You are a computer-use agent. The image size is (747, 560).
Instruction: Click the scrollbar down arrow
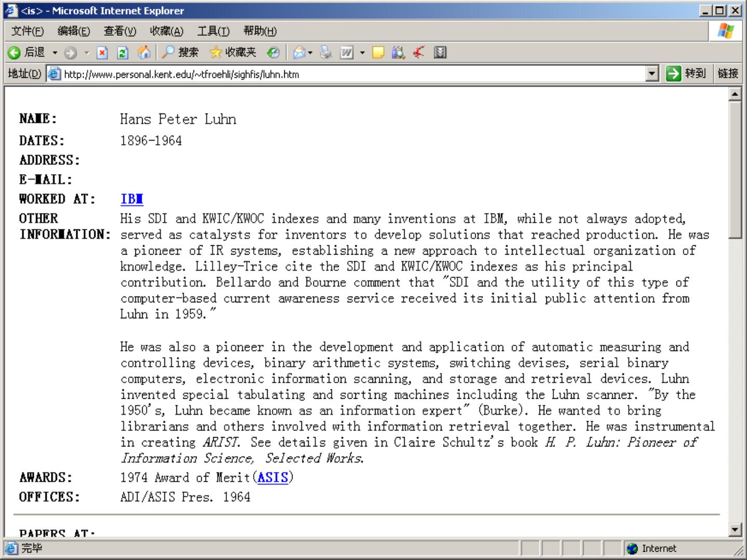coord(735,530)
